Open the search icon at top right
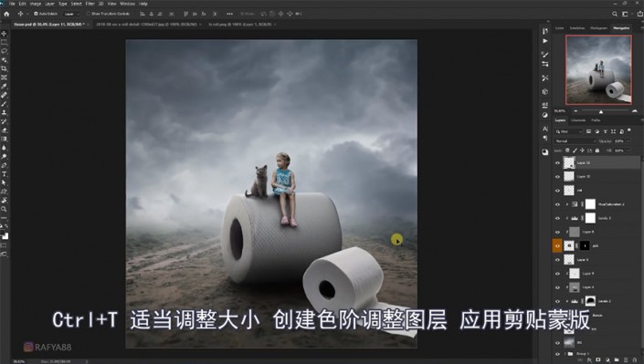This screenshot has width=644, height=364. coord(615,14)
